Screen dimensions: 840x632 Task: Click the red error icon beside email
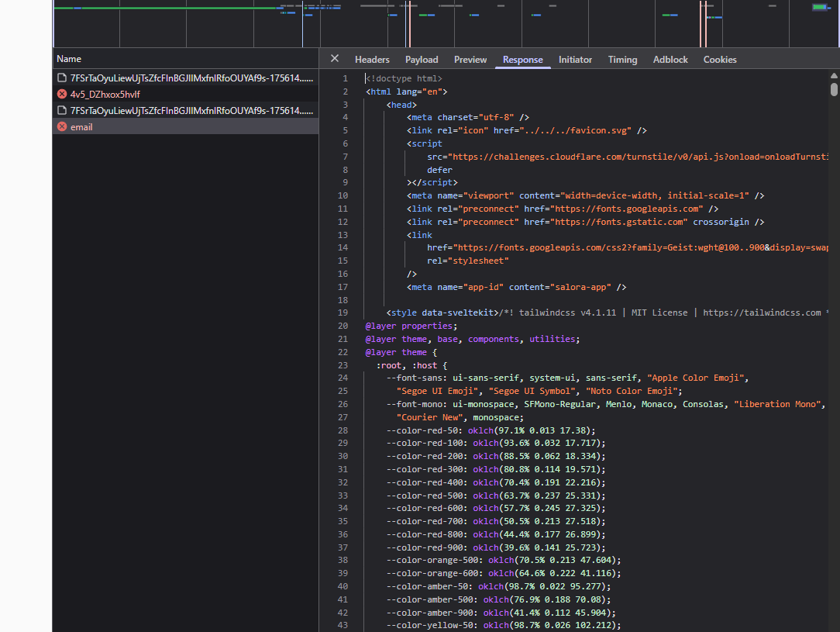pyautogui.click(x=62, y=127)
